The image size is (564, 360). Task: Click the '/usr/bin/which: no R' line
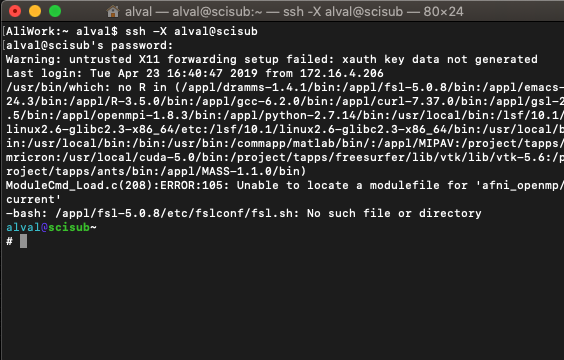tap(284, 87)
